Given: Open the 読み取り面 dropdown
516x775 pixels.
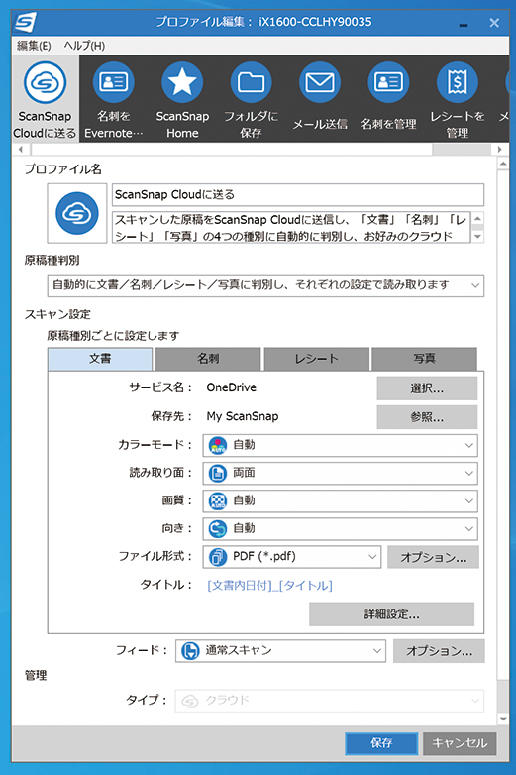Looking at the screenshot, I should click(x=340, y=473).
